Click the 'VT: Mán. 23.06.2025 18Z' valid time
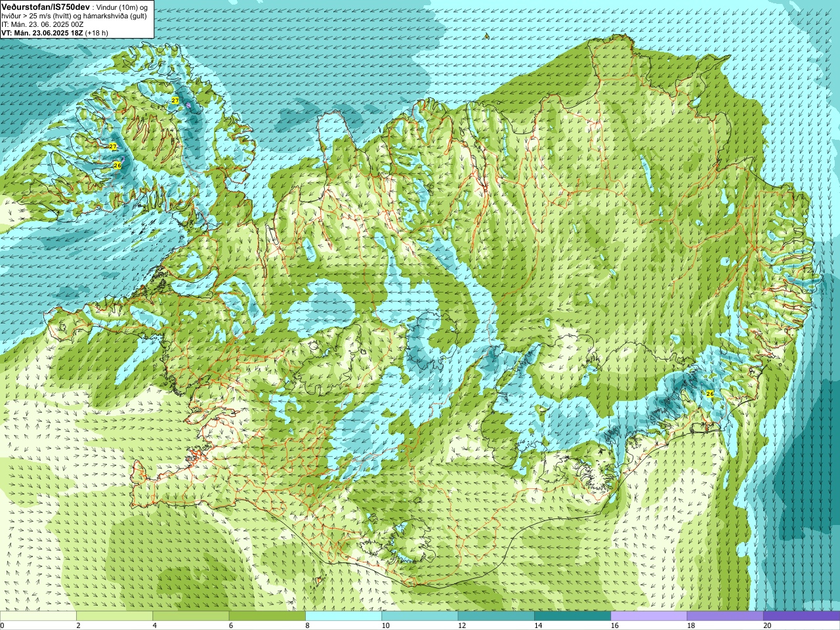Viewport: 840px width, 630px height. [42, 32]
